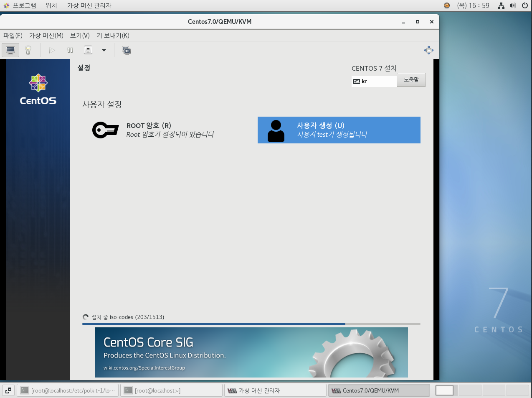Viewport: 532px width, 398px height.
Task: Click the CentOS logo in sidebar
Action: tap(38, 89)
